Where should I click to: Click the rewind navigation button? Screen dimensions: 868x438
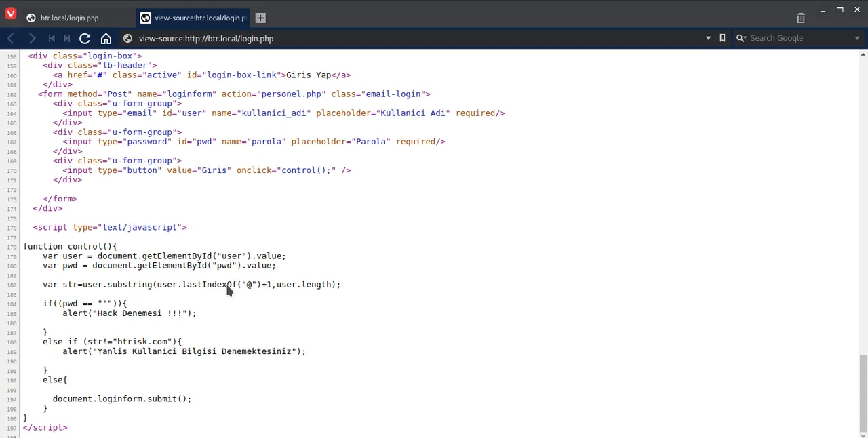[52, 38]
